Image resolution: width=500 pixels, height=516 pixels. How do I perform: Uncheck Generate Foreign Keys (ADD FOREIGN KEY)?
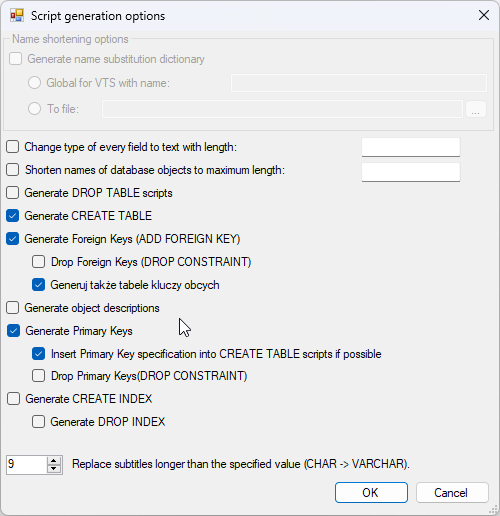(x=13, y=239)
